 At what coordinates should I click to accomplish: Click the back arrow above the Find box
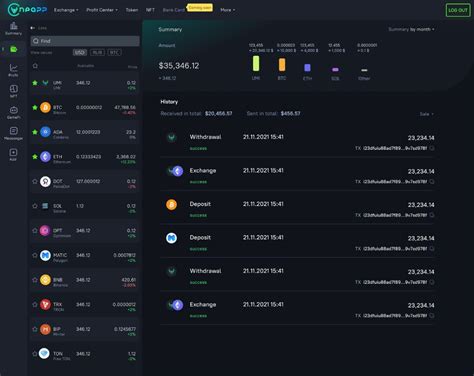coord(32,28)
